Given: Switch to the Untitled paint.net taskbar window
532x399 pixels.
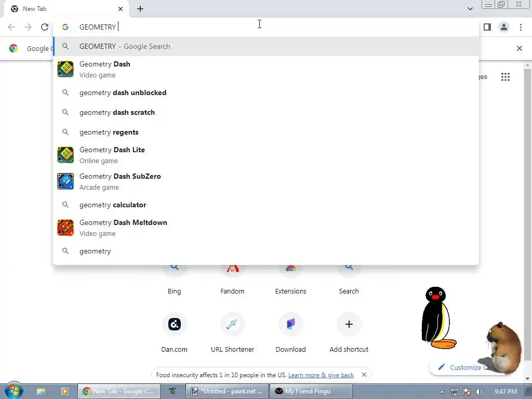Looking at the screenshot, I should (227, 391).
